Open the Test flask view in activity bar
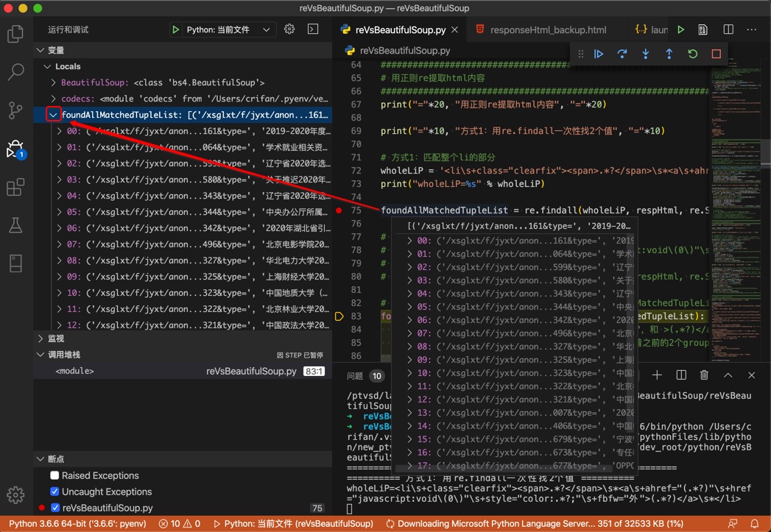This screenshot has height=532, width=771. 15,225
